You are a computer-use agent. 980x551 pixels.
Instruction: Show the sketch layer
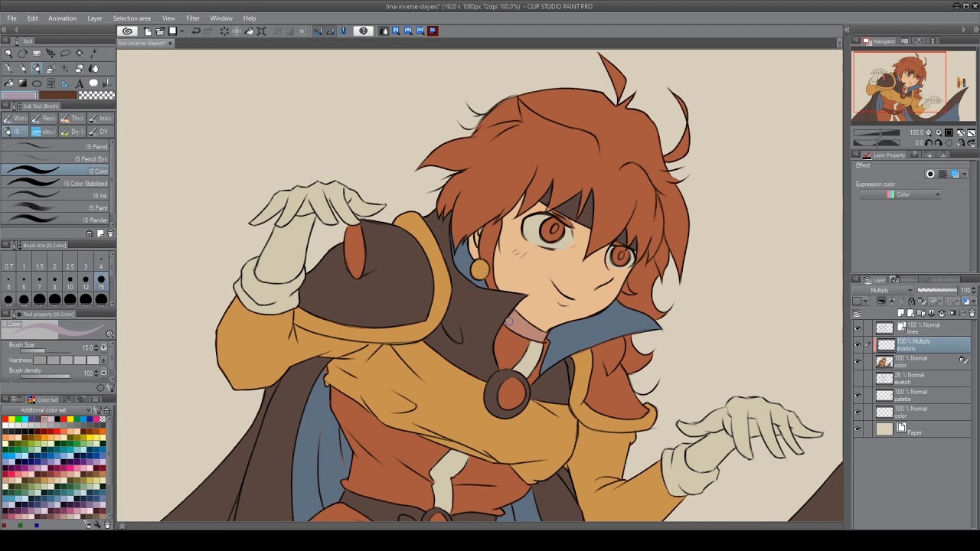pyautogui.click(x=857, y=379)
